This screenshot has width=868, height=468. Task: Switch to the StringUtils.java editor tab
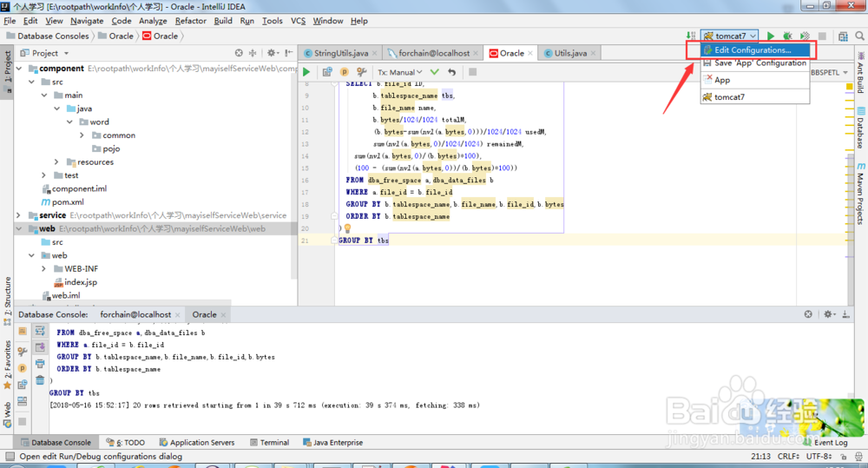[x=340, y=53]
